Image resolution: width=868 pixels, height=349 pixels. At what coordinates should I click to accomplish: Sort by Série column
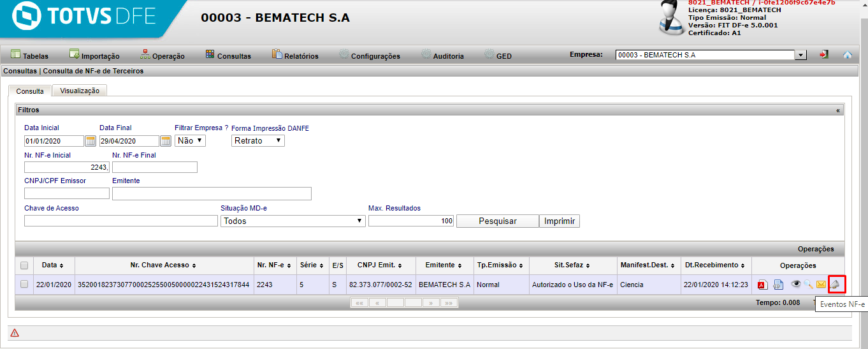(x=312, y=265)
